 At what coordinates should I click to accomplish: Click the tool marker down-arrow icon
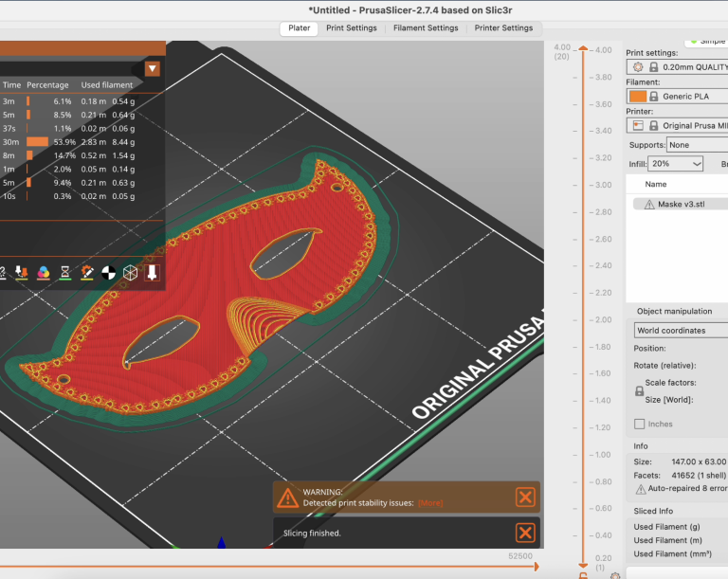click(152, 273)
